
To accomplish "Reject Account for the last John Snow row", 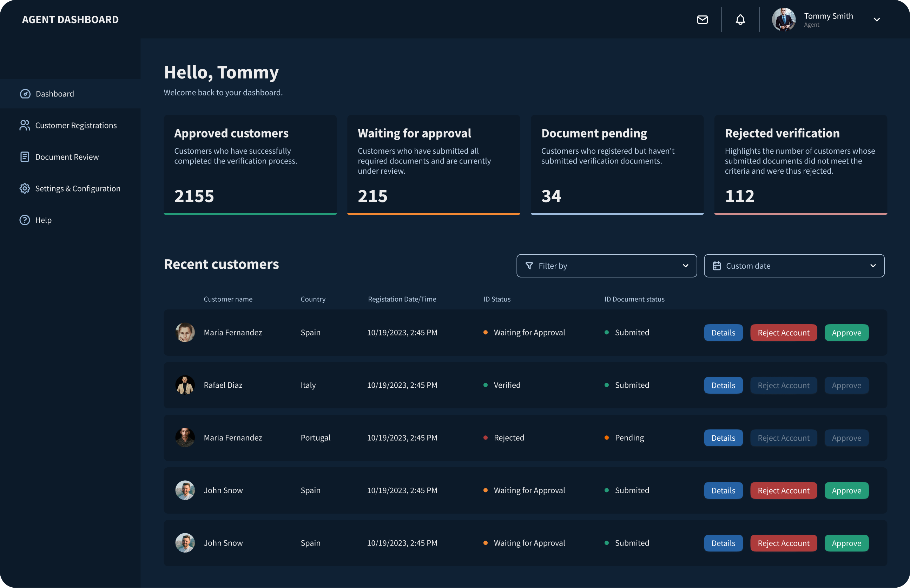I will coord(783,543).
